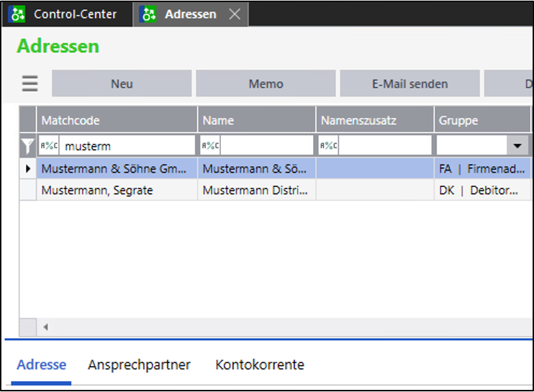Click the row indicator arrow of first row
This screenshot has width=534, height=392.
[28, 169]
